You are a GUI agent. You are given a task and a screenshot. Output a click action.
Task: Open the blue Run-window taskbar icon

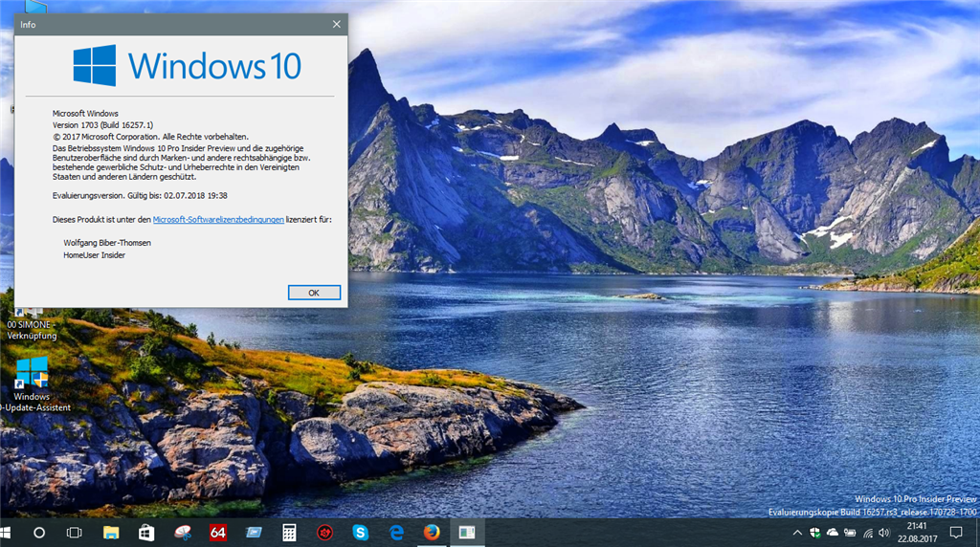pyautogui.click(x=253, y=533)
